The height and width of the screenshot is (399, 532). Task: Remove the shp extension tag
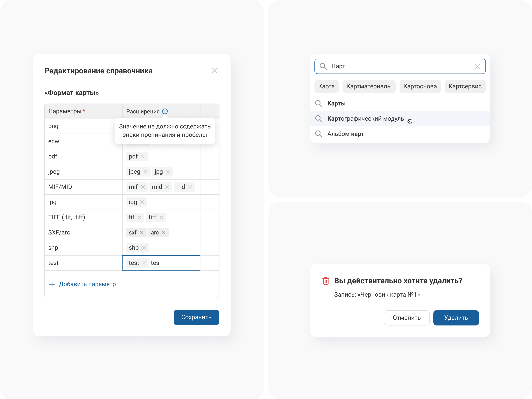(x=144, y=248)
